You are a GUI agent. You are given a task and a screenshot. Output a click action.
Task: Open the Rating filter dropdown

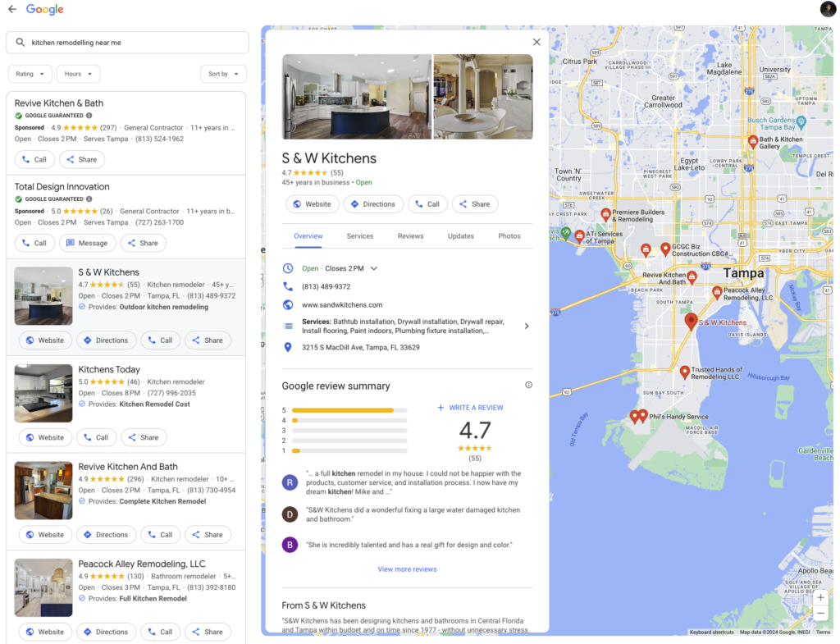click(30, 74)
